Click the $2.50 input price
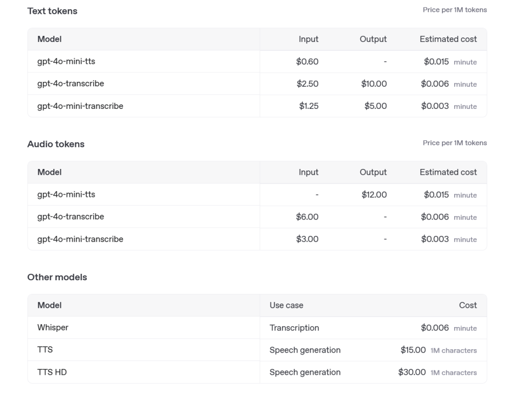Image resolution: width=532 pixels, height=396 pixels. click(x=307, y=84)
